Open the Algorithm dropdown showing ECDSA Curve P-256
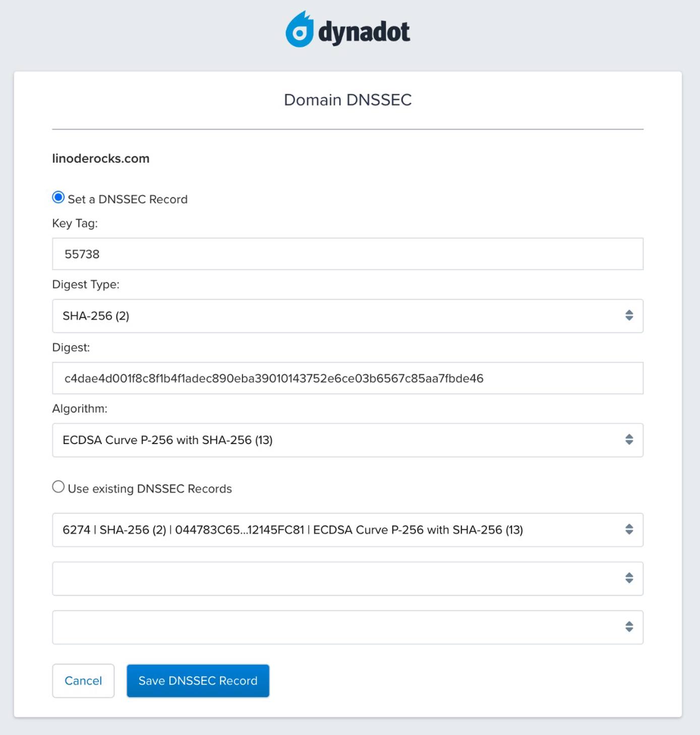The height and width of the screenshot is (735, 700). pos(348,439)
